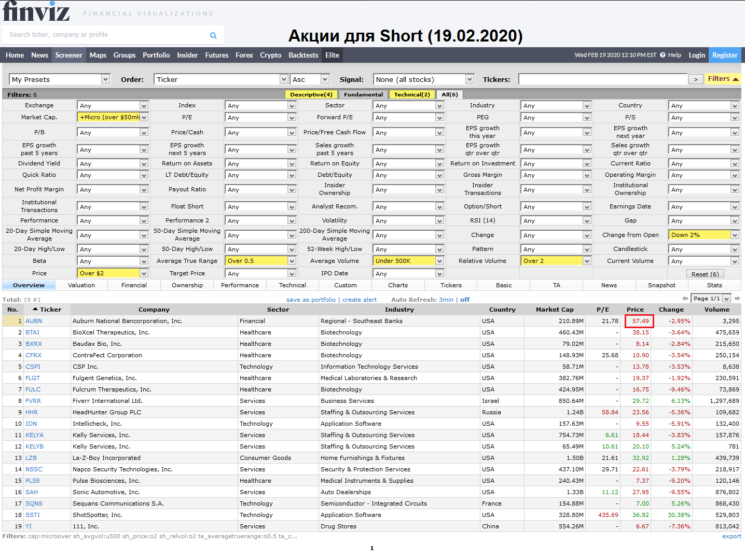This screenshot has height=560, width=745.
Task: Click the finviz logo
Action: [x=36, y=11]
